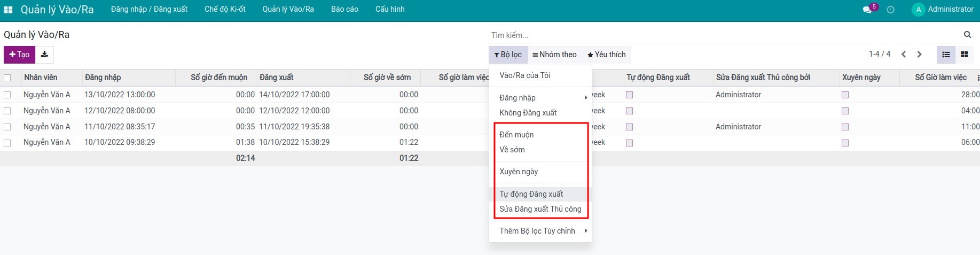Expand the Đăng nhập filter submenu

coord(542,98)
